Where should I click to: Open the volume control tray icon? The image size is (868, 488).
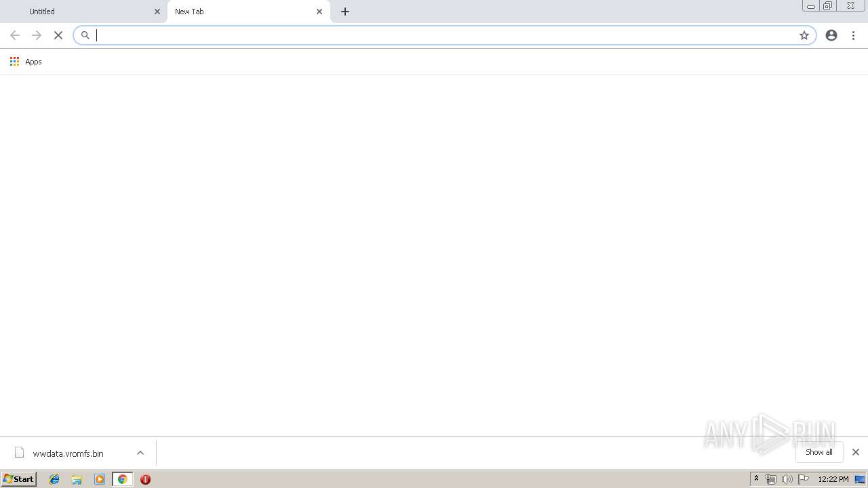click(787, 479)
